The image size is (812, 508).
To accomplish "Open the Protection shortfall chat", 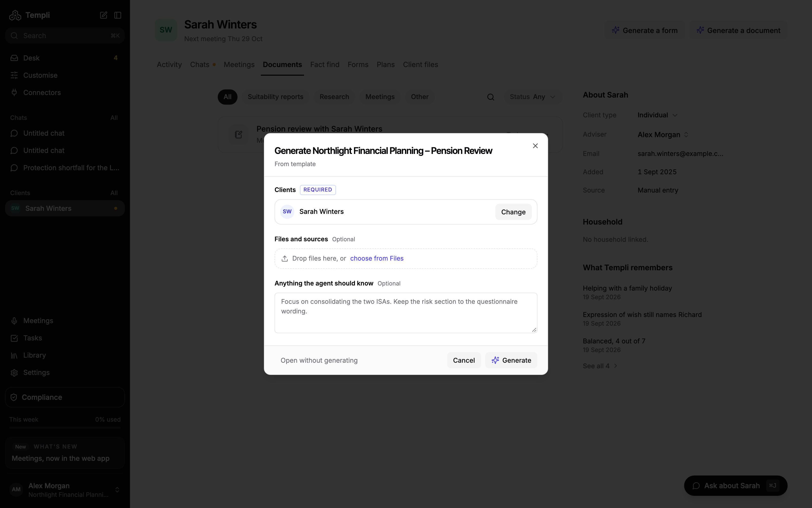I will [x=65, y=168].
